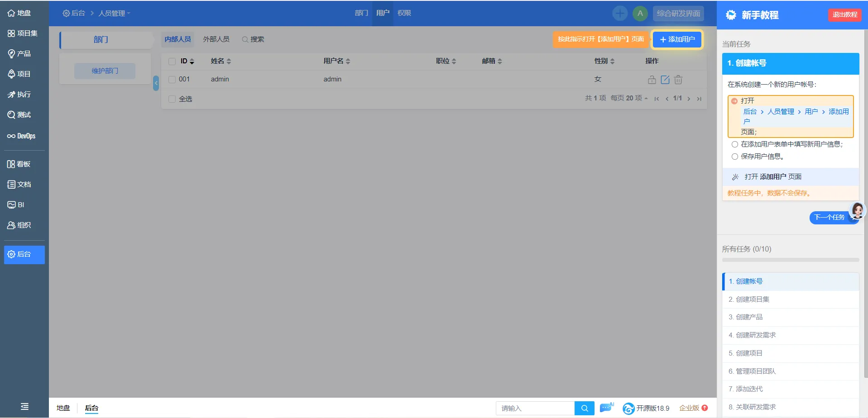Viewport: 868px width, 418px height.
Task: Open the 看板 kanban section
Action: 19,164
